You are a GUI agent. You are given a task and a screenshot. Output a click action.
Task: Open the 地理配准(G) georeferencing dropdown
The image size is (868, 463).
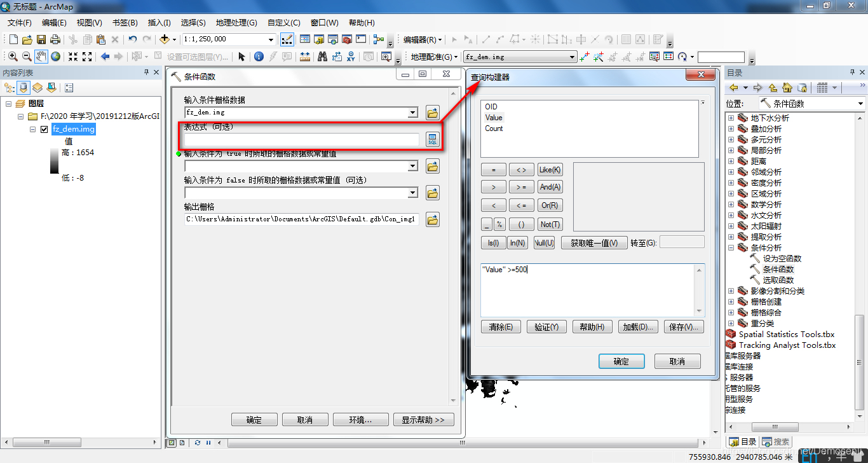(x=435, y=57)
